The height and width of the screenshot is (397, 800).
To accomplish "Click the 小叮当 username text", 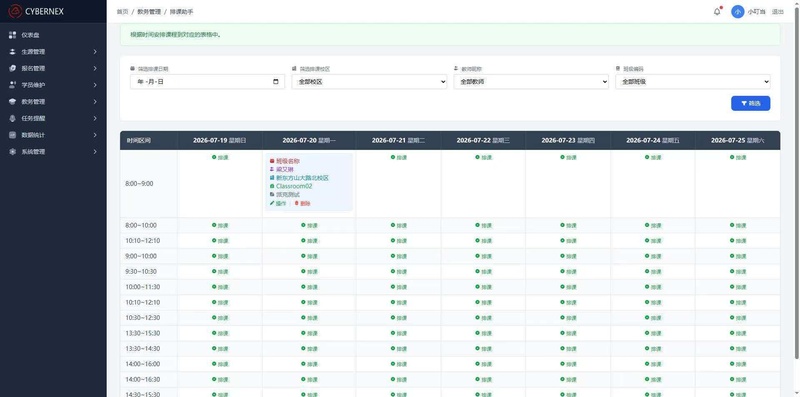I will [x=757, y=12].
